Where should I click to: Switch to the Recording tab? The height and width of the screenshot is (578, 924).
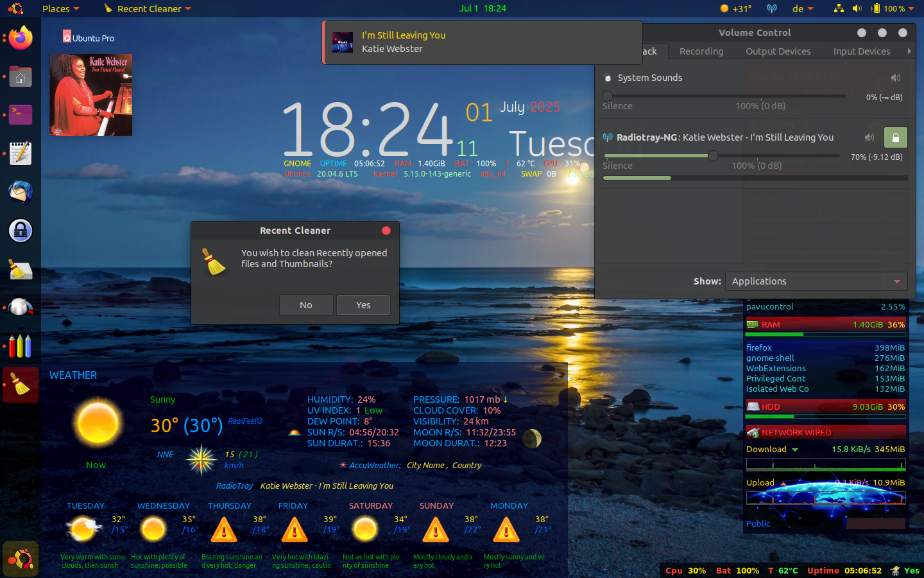[701, 51]
